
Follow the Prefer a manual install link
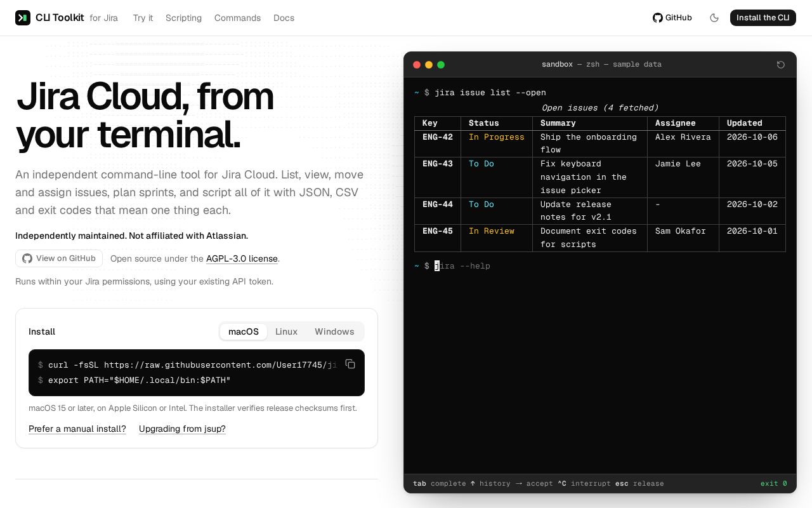point(77,429)
